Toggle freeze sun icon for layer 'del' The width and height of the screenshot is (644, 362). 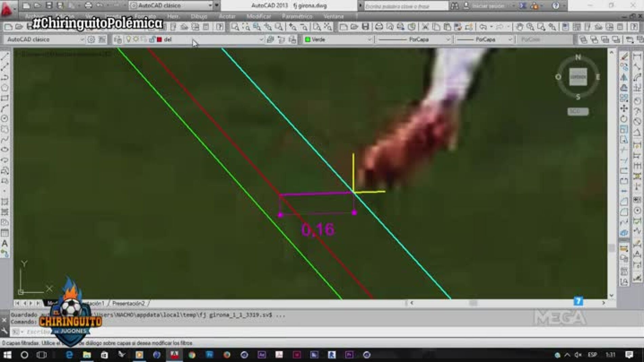click(x=136, y=40)
